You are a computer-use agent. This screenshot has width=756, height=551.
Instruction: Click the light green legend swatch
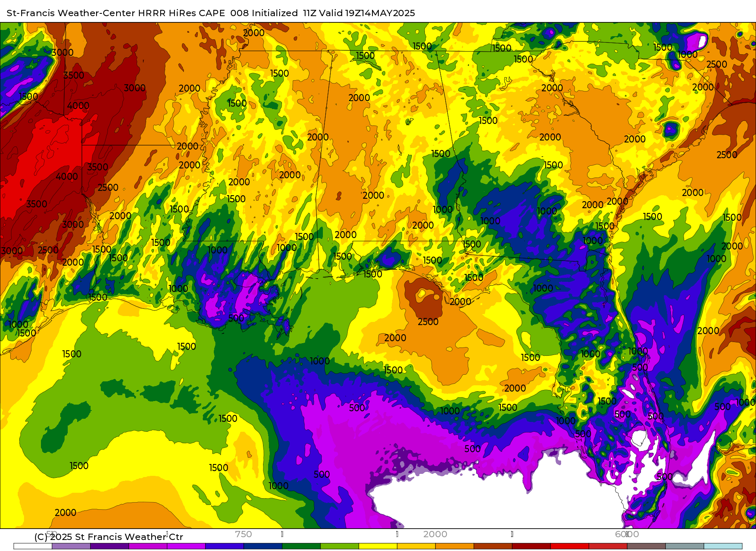pos(340,546)
